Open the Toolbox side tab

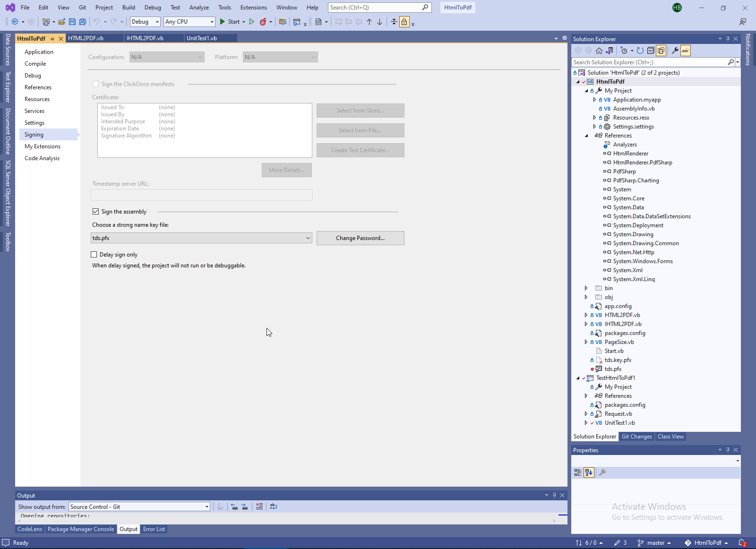[x=8, y=242]
